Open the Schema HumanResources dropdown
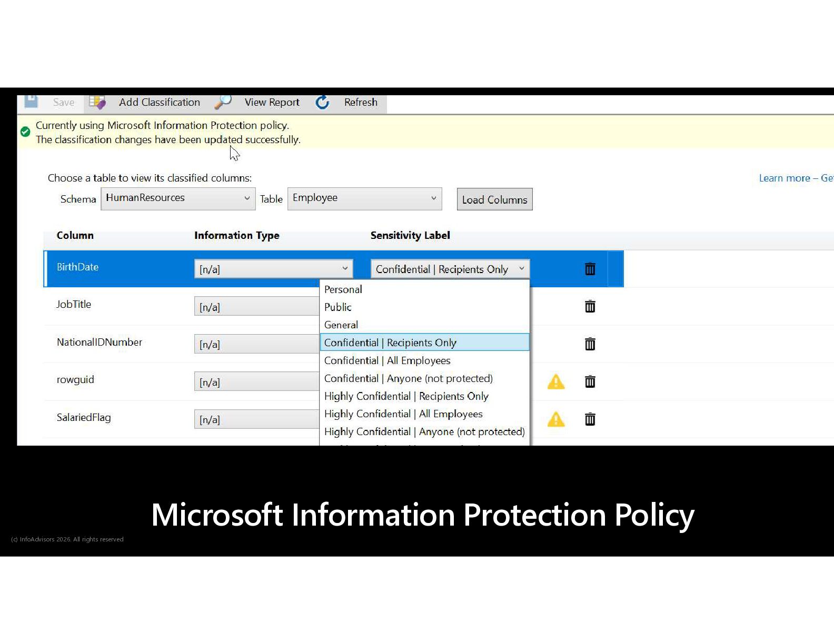This screenshot has width=834, height=644. click(178, 198)
